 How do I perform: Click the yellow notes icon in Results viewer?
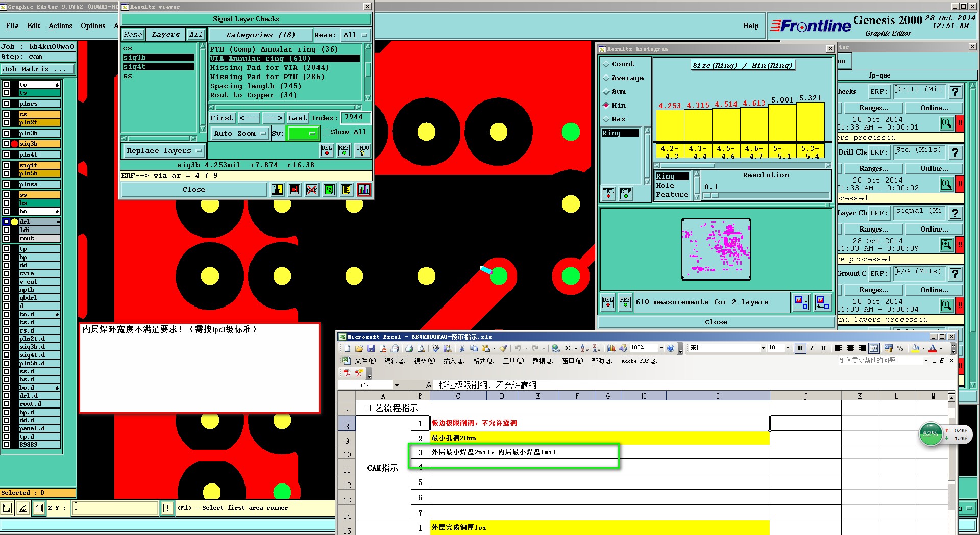coord(347,190)
